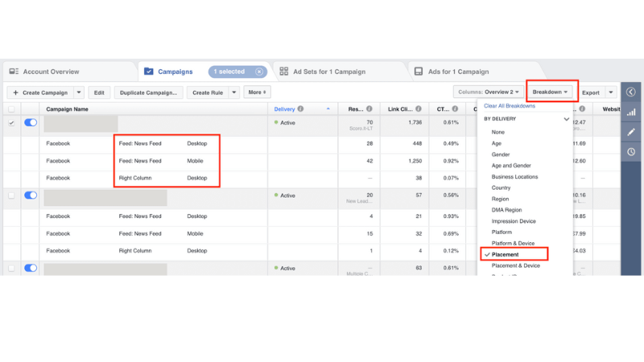
Task: Click the Link Clicks info icon
Action: (x=418, y=109)
